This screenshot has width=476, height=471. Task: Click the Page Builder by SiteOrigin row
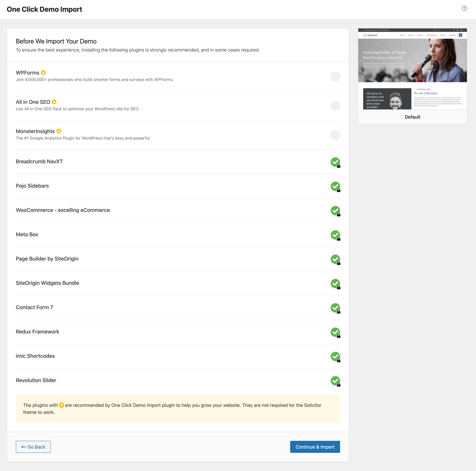click(178, 259)
